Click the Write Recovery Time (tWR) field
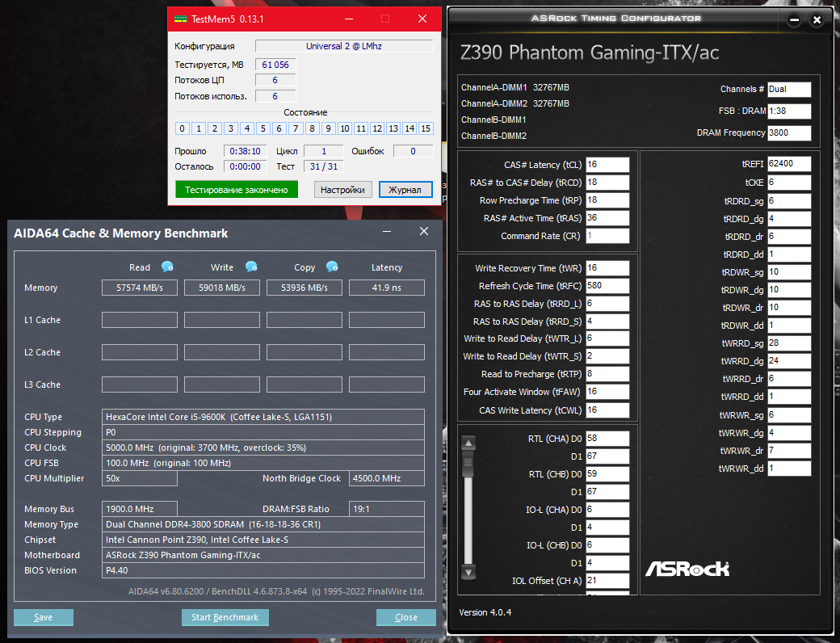This screenshot has height=643, width=840. pyautogui.click(x=607, y=268)
